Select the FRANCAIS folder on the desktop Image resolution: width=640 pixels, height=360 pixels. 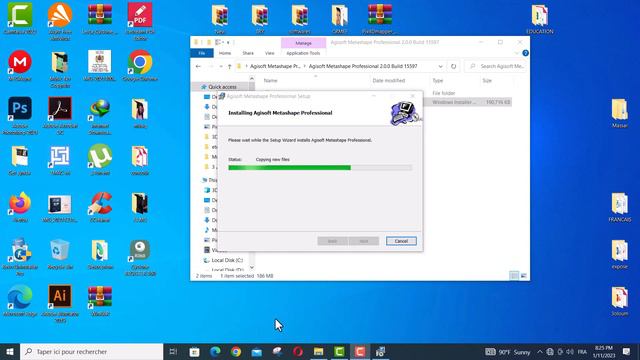point(620,207)
